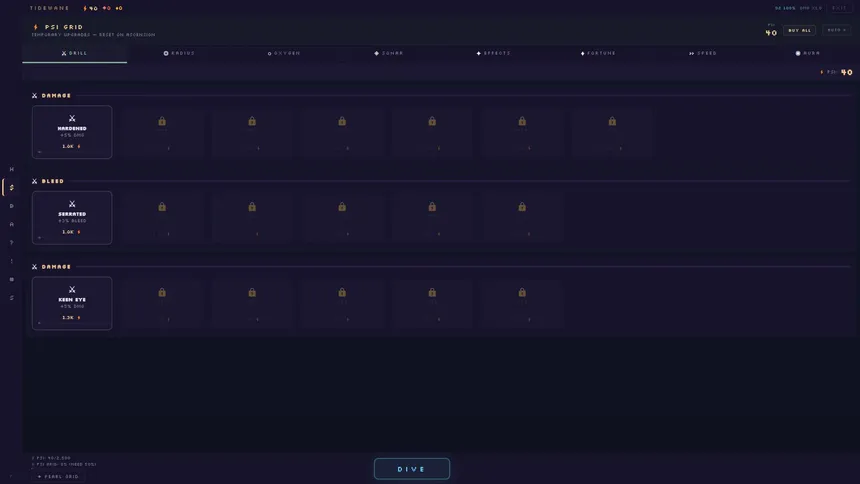Viewport: 860px width, 484px height.
Task: Click the last locked card in the Bleed row
Action: click(522, 218)
